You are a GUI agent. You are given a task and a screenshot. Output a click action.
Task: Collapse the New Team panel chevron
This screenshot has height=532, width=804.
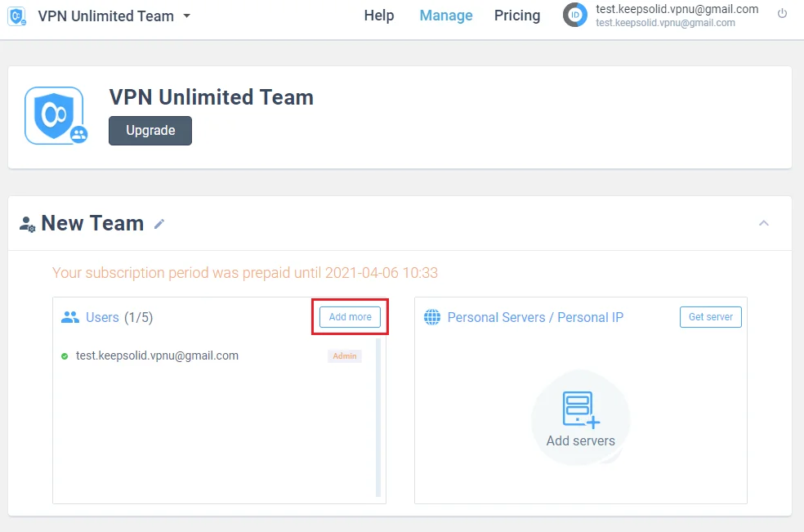point(763,223)
